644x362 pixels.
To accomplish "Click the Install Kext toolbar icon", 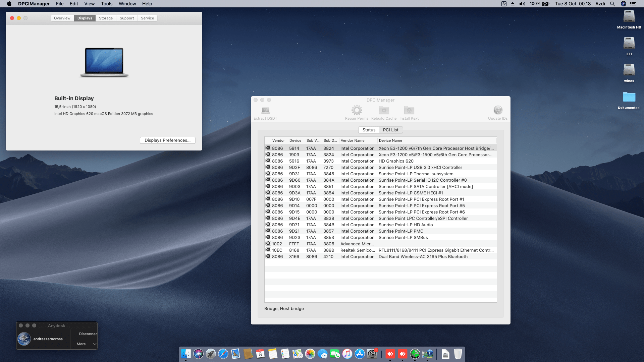I will [x=409, y=110].
